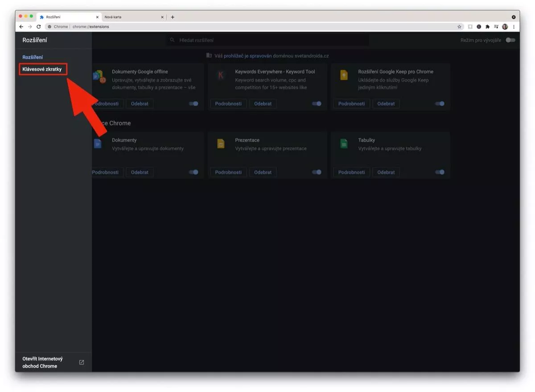Click the Keywords Everywhere extension icon on its card
Screen dimensions: 535x392
(x=221, y=75)
